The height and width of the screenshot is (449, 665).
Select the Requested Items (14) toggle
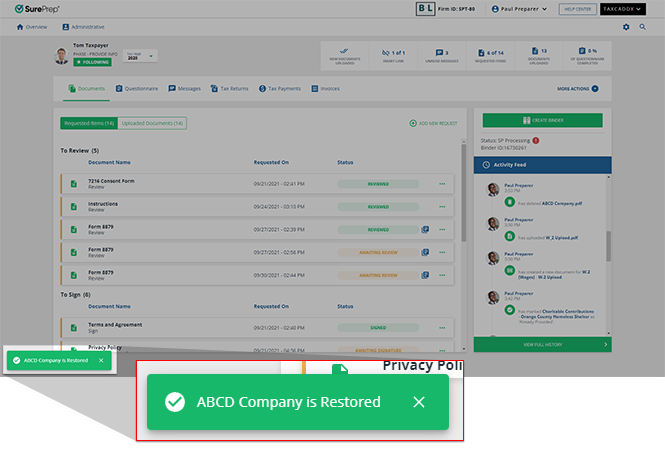pos(89,123)
